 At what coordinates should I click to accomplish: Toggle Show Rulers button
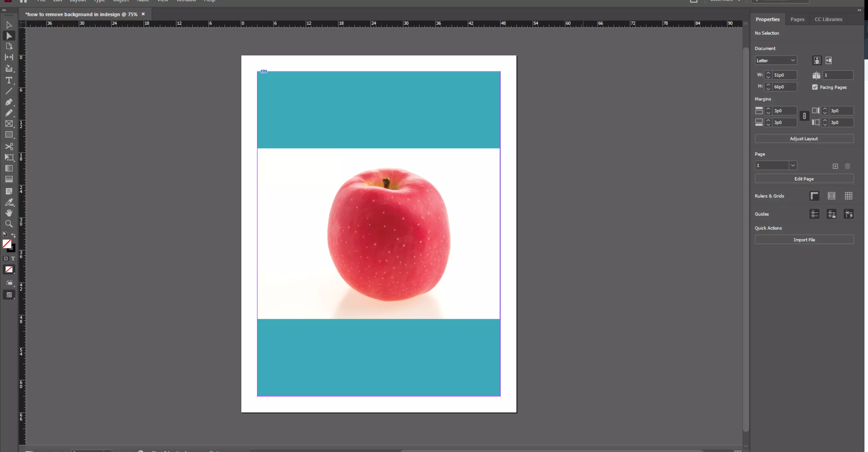pyautogui.click(x=815, y=196)
